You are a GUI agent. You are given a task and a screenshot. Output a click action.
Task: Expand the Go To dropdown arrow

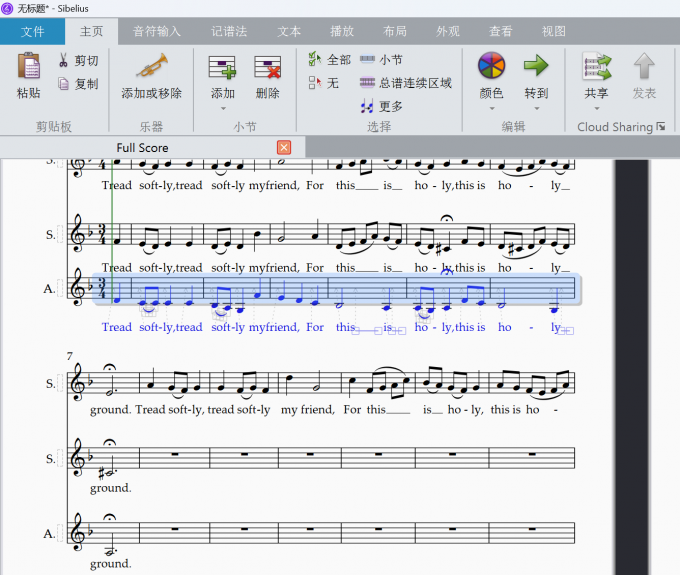(x=536, y=108)
